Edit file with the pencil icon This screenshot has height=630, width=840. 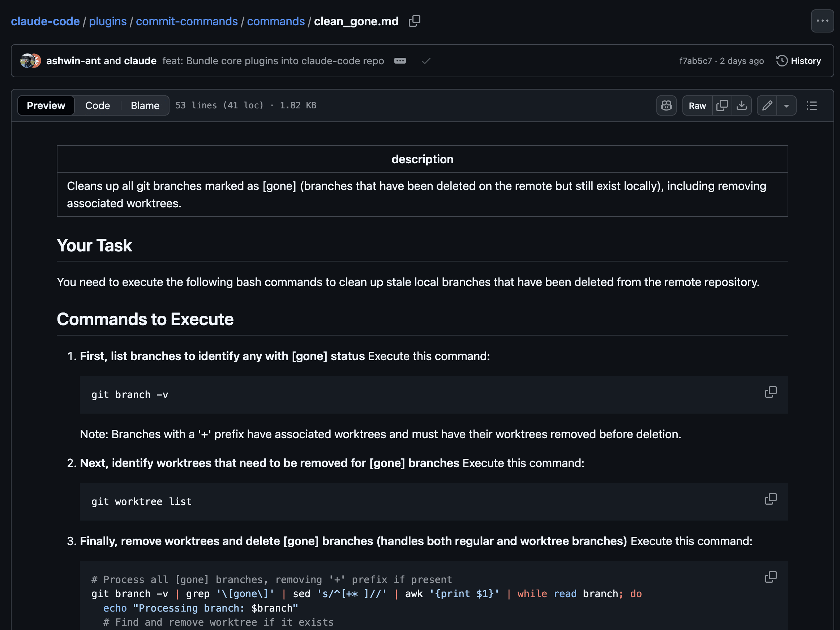(x=767, y=105)
